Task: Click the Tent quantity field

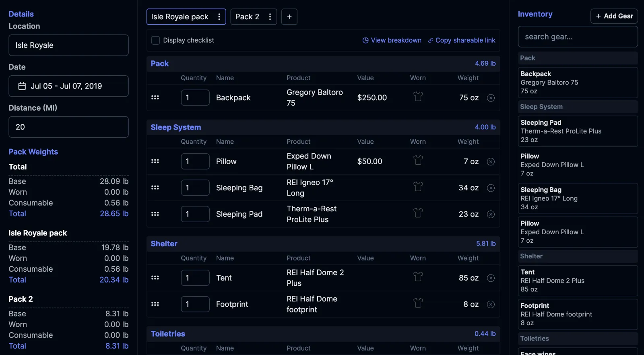Action: 195,278
